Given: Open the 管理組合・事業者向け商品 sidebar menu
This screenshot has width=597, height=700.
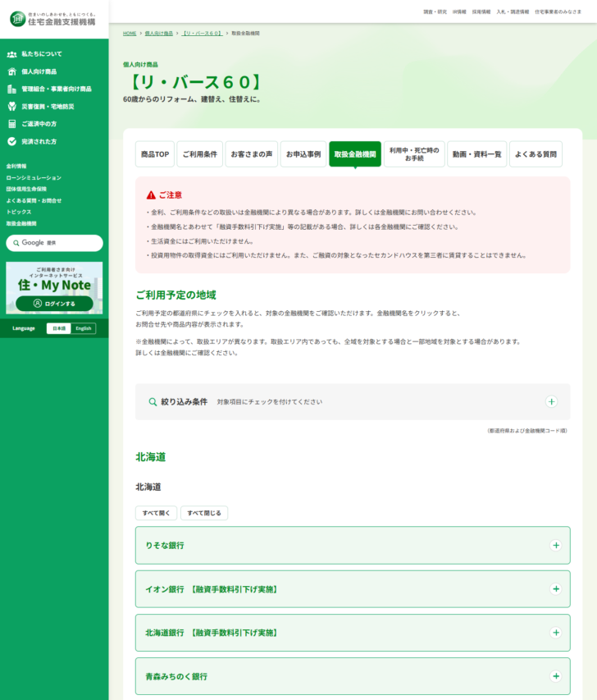Looking at the screenshot, I should 57,89.
